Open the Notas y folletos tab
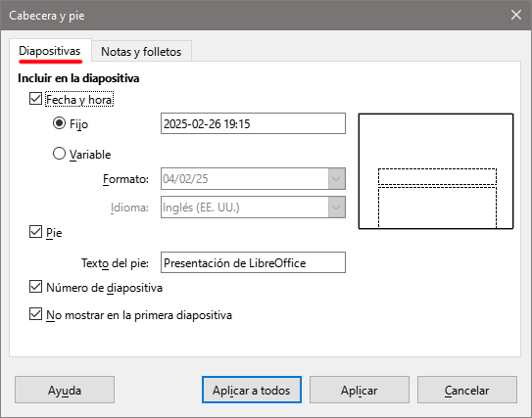 point(141,52)
